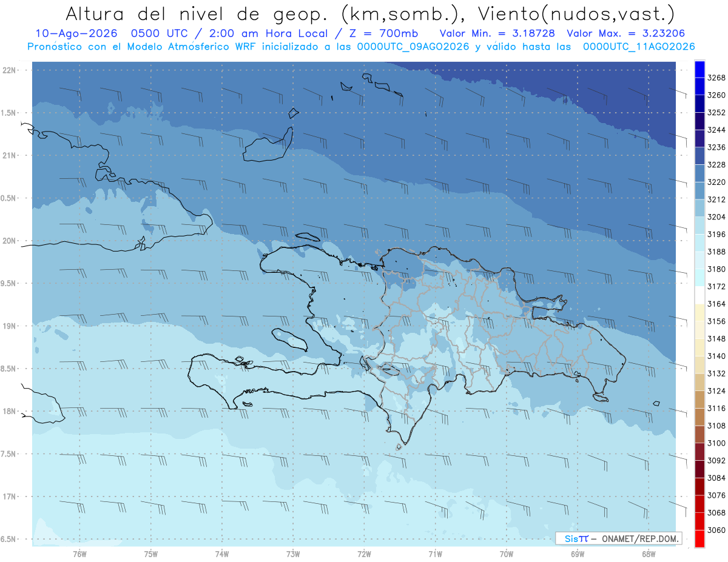The width and height of the screenshot is (728, 562).
Task: Click the '18N' latitude label
Action: coord(10,412)
